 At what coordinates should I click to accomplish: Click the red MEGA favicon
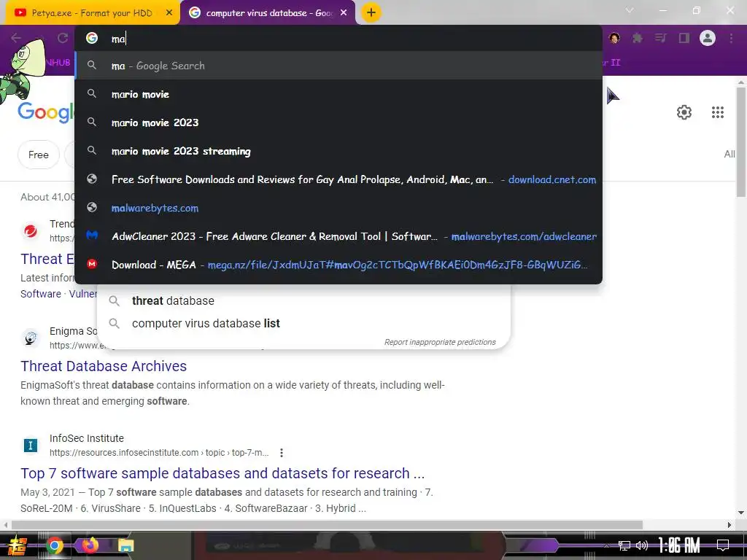92,264
